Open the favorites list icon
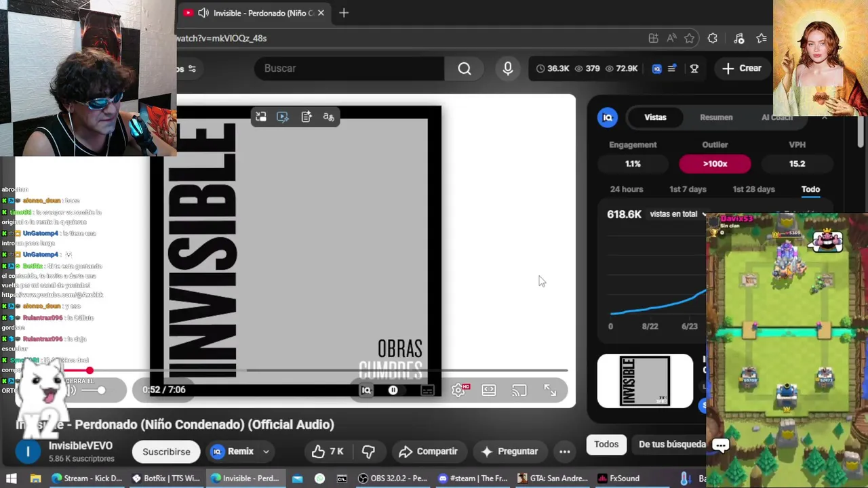This screenshot has width=868, height=488. [761, 39]
